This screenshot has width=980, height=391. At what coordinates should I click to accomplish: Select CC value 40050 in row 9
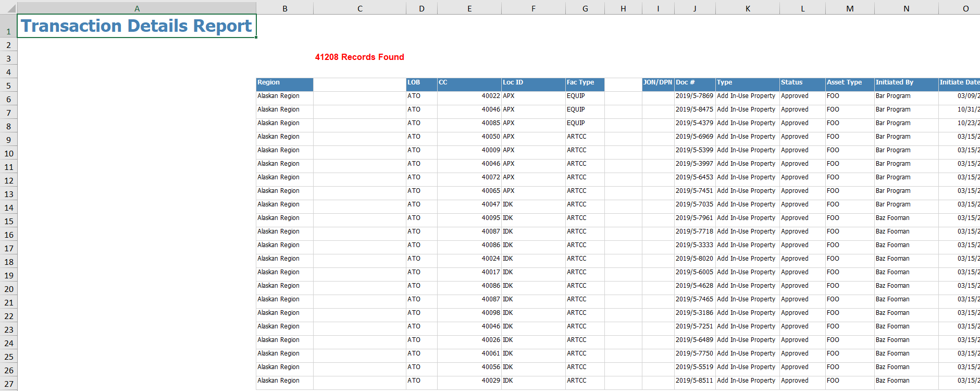(469, 139)
